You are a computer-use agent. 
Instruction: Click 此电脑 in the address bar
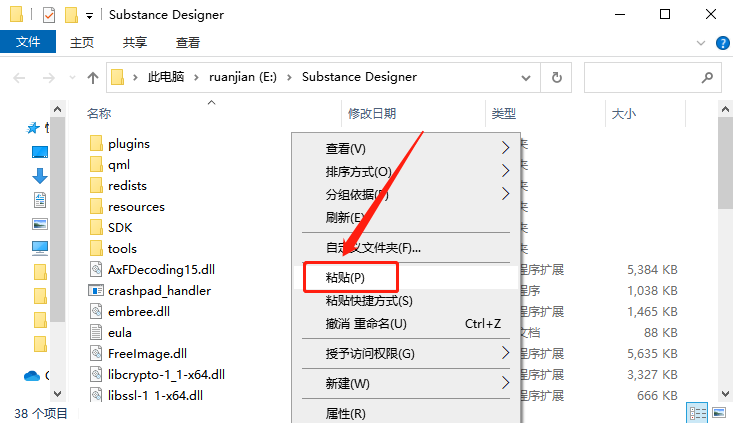(x=166, y=77)
